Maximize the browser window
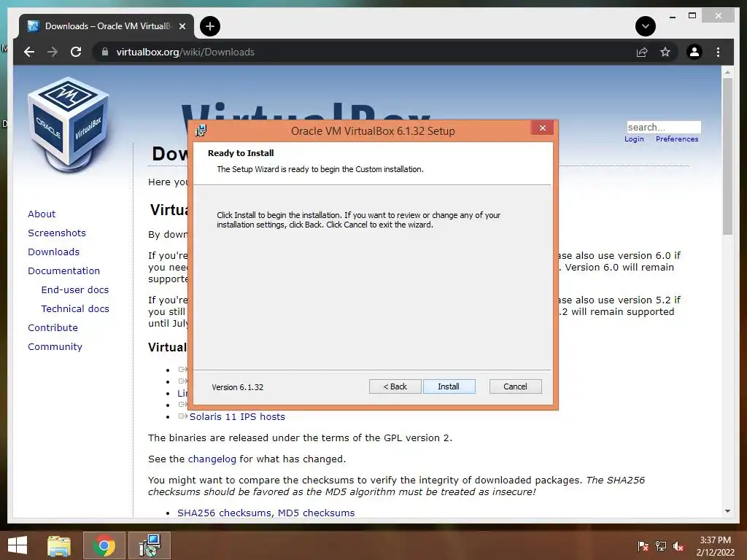747x560 pixels. click(692, 16)
